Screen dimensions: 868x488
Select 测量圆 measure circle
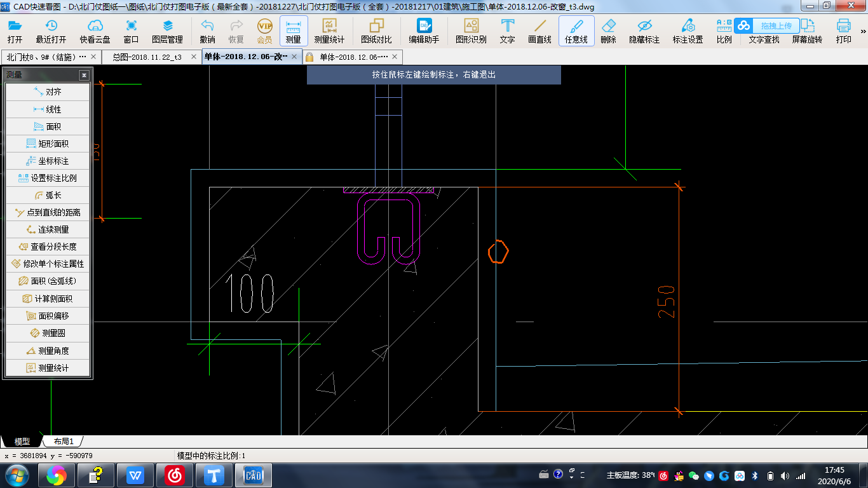[x=48, y=333]
